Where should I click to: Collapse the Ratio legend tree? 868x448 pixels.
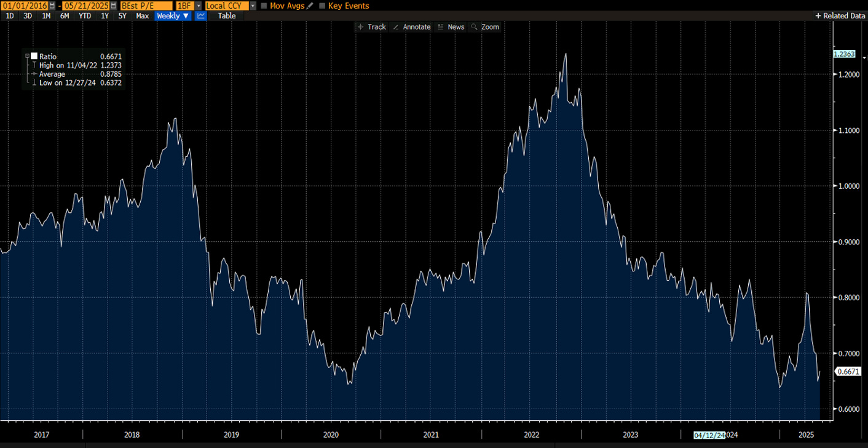[27, 56]
